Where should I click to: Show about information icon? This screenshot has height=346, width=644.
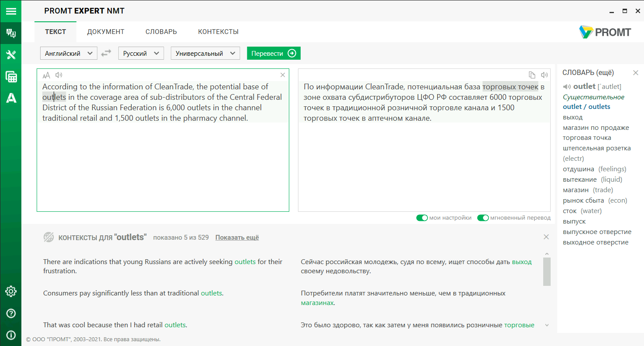(10, 335)
